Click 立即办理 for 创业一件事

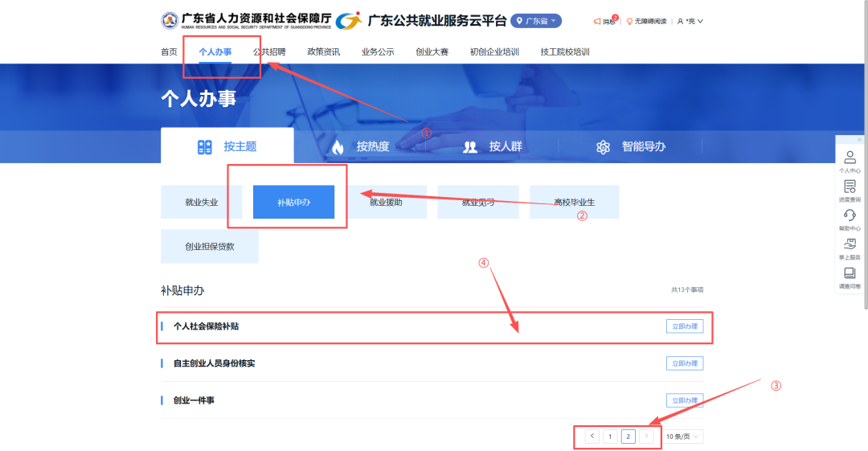coord(685,400)
